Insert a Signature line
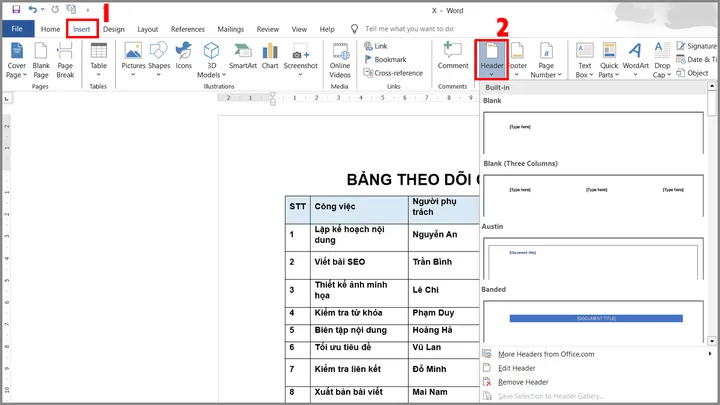The height and width of the screenshot is (405, 720). click(697, 46)
